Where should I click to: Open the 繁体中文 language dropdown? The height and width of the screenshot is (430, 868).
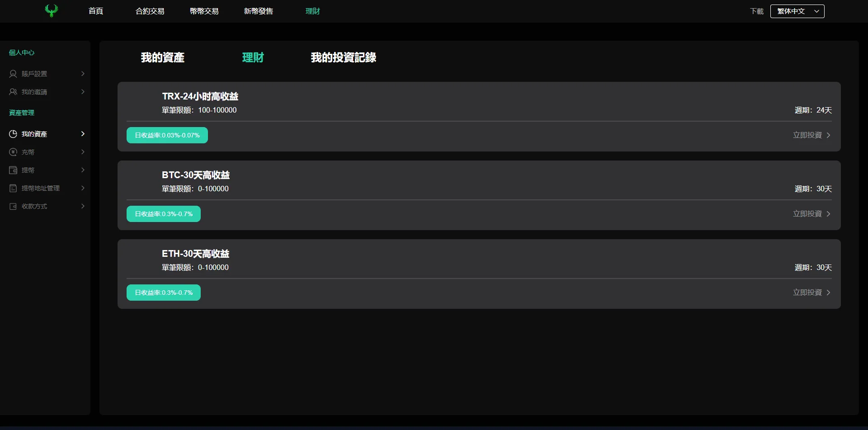[797, 11]
